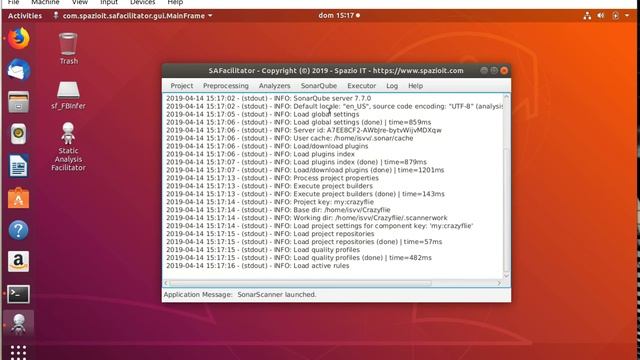Open the clock showing dom 15:17
Screen dimensions: 640x360
(x=339, y=16)
